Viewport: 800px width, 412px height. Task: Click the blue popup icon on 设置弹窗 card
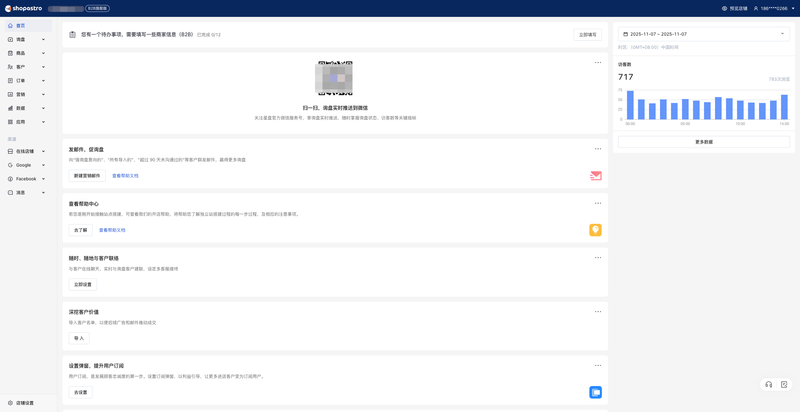pyautogui.click(x=595, y=392)
